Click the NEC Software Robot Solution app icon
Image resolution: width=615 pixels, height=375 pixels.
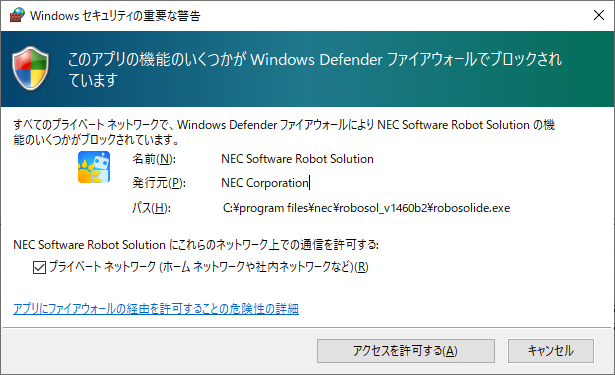click(94, 167)
